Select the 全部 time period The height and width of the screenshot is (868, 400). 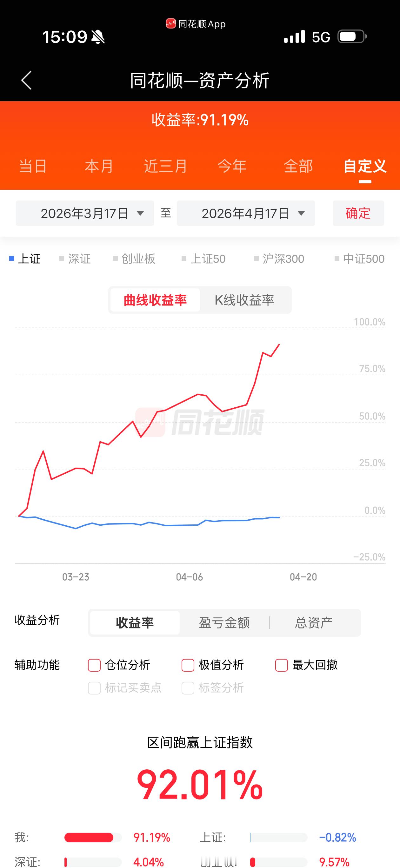point(298,167)
